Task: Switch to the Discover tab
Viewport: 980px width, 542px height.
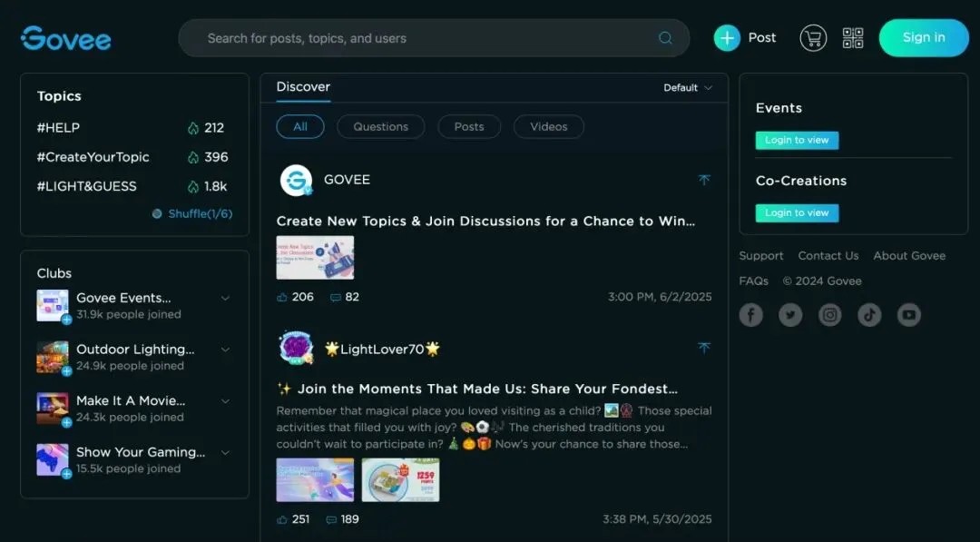Action: coord(303,87)
